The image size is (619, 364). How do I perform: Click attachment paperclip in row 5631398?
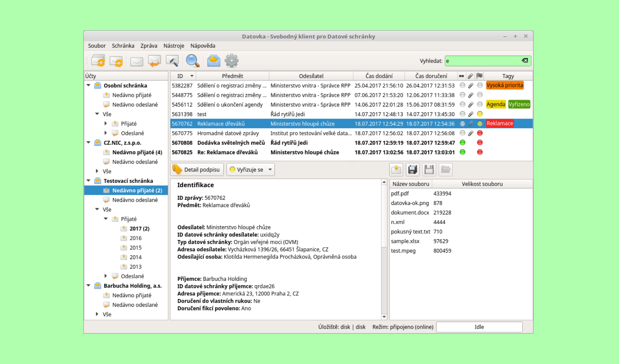471,114
